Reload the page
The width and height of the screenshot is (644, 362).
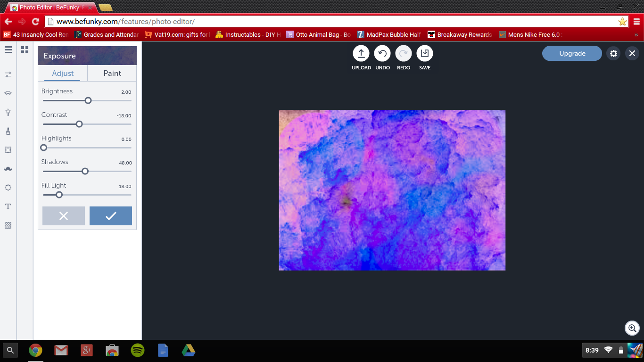pyautogui.click(x=35, y=22)
